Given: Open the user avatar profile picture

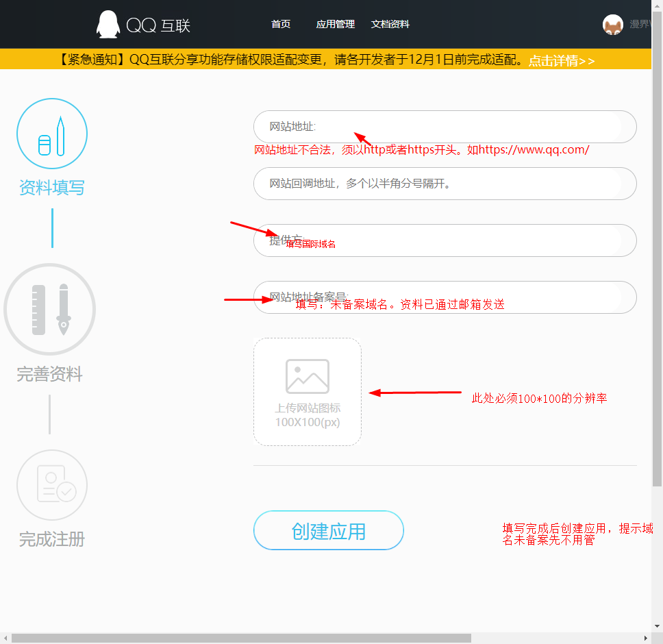Looking at the screenshot, I should (x=613, y=25).
